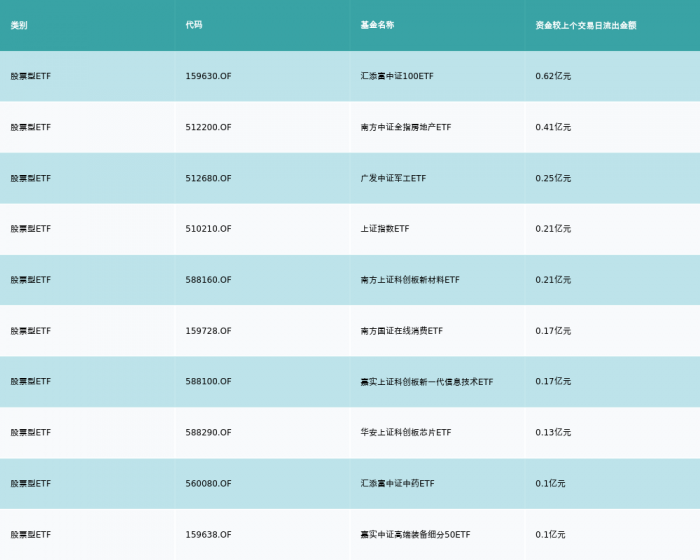The image size is (700, 560).
Task: Select fund code 510210.OF
Action: (208, 229)
